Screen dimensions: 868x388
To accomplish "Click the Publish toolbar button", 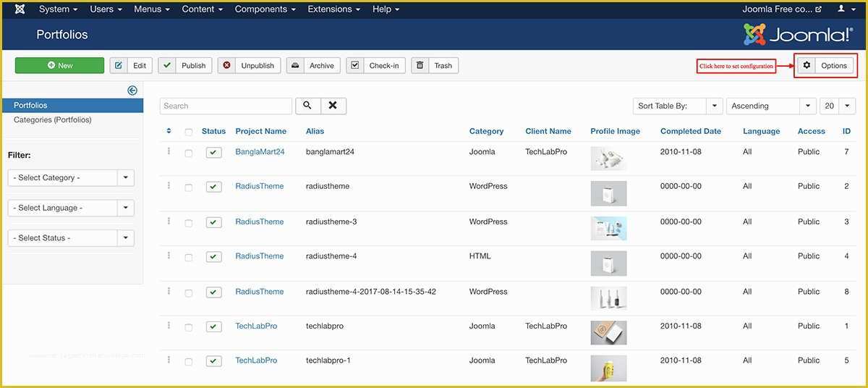I will [185, 65].
